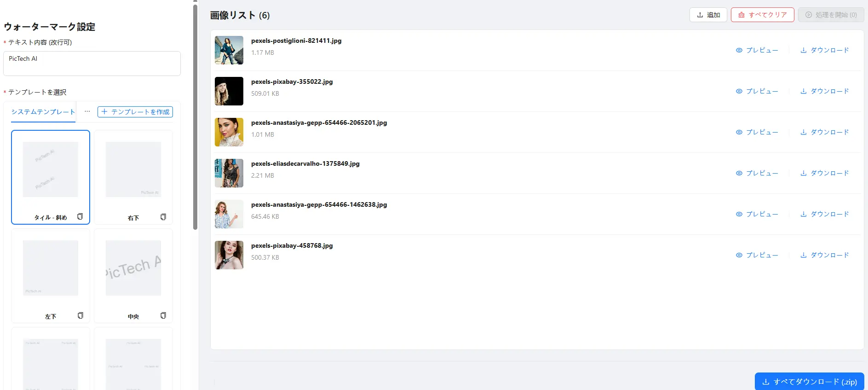Click 処理を開始 (0) button
The height and width of the screenshot is (390, 868).
pos(831,15)
